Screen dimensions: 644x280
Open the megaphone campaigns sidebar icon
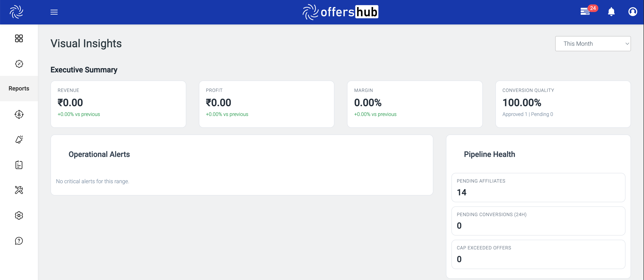19,140
